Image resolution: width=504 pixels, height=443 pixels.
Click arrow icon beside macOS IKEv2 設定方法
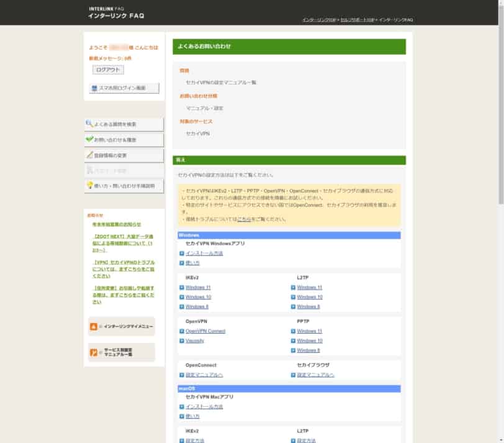click(182, 441)
